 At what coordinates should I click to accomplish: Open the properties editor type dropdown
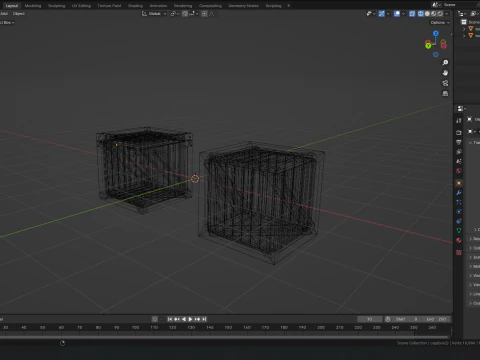[462, 109]
